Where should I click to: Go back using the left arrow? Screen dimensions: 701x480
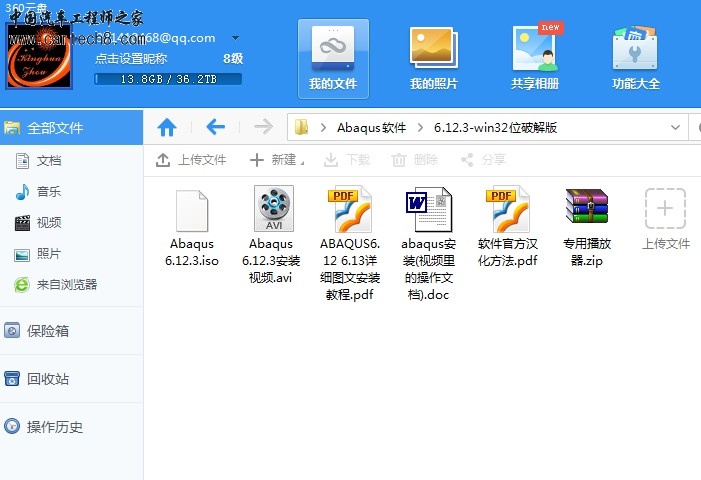215,127
